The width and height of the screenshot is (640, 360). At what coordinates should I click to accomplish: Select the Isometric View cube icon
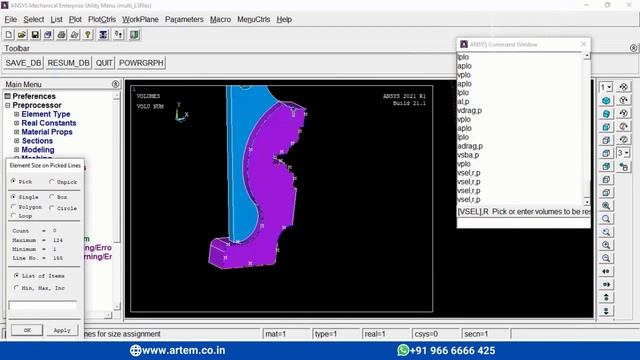(606, 100)
